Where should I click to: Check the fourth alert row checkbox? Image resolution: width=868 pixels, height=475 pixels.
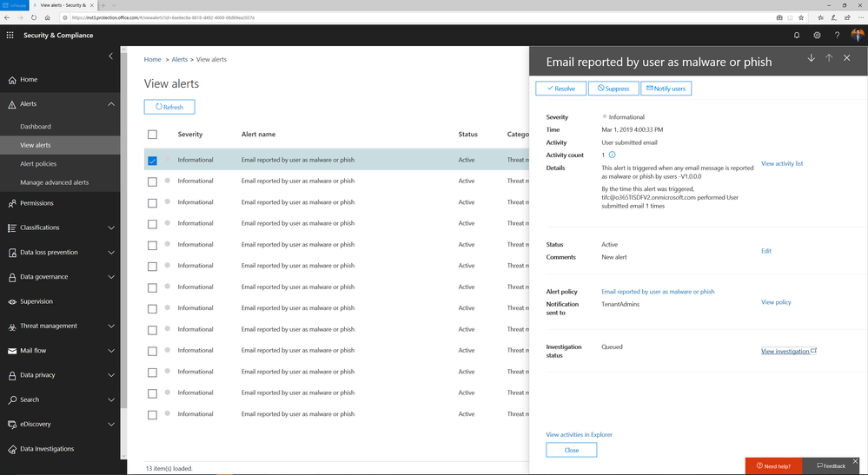click(152, 224)
